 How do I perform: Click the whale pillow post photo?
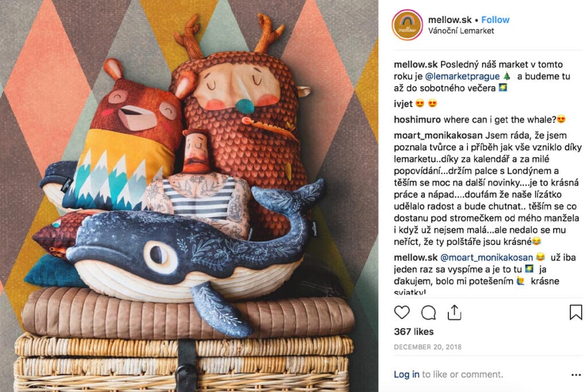click(189, 196)
